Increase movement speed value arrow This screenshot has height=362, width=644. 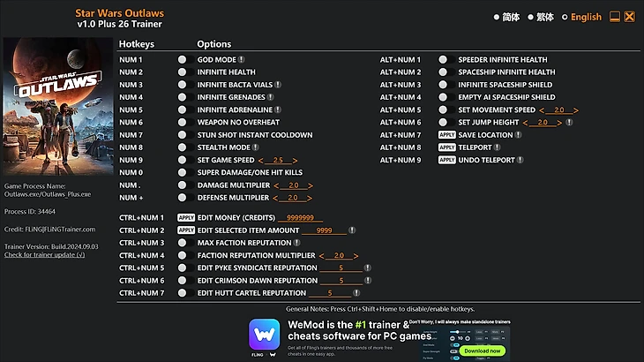click(x=576, y=110)
